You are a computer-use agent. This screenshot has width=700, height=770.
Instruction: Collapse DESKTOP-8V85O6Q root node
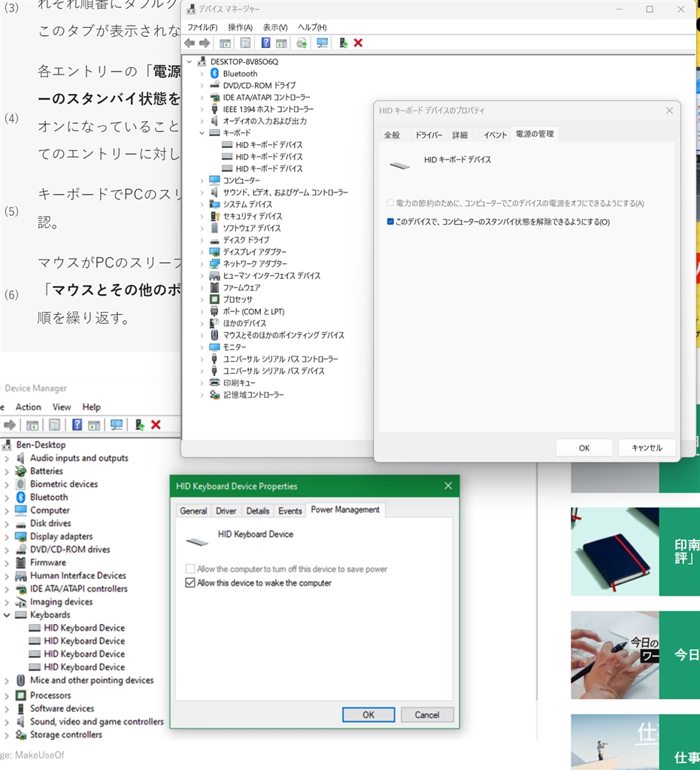[189, 62]
